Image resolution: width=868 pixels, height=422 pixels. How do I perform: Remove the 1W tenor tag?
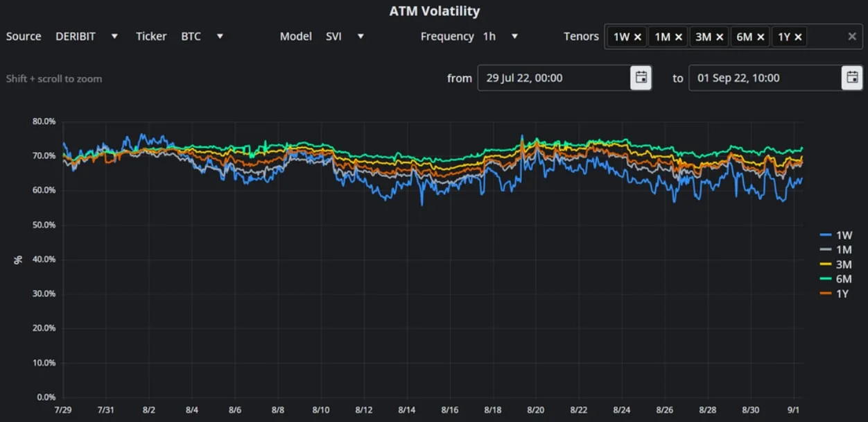point(638,37)
